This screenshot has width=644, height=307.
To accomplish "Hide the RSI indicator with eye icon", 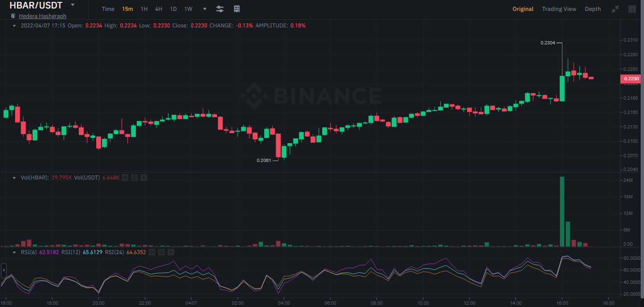I will tap(152, 252).
